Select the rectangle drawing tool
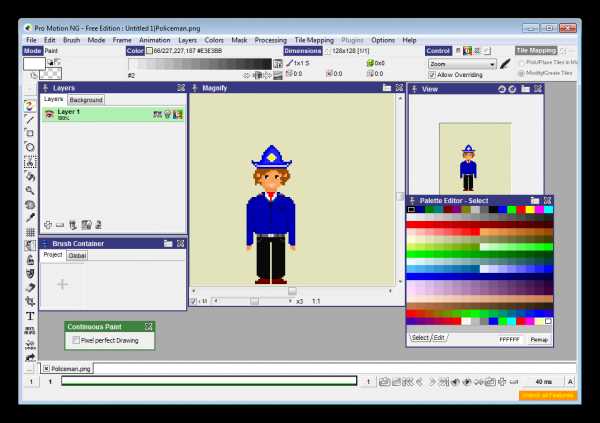Viewport: 600px width, 423px height. (30, 133)
